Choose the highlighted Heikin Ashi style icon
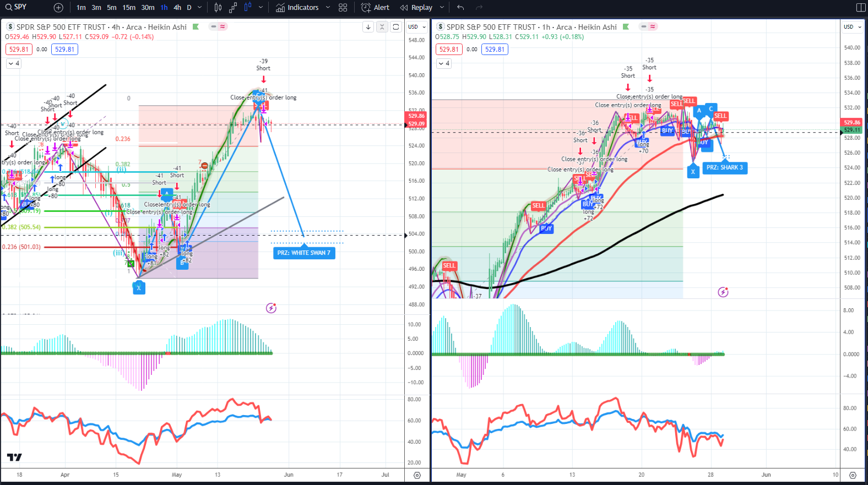868x485 pixels. click(x=248, y=8)
